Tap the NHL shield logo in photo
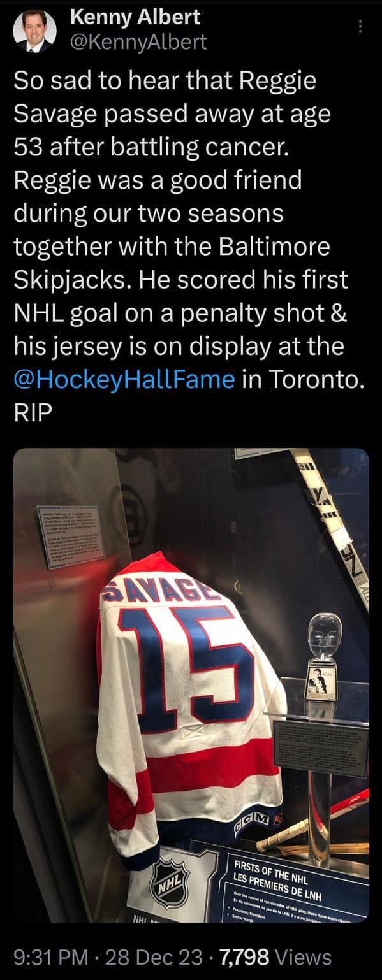Image resolution: width=382 pixels, height=980 pixels. [x=179, y=884]
